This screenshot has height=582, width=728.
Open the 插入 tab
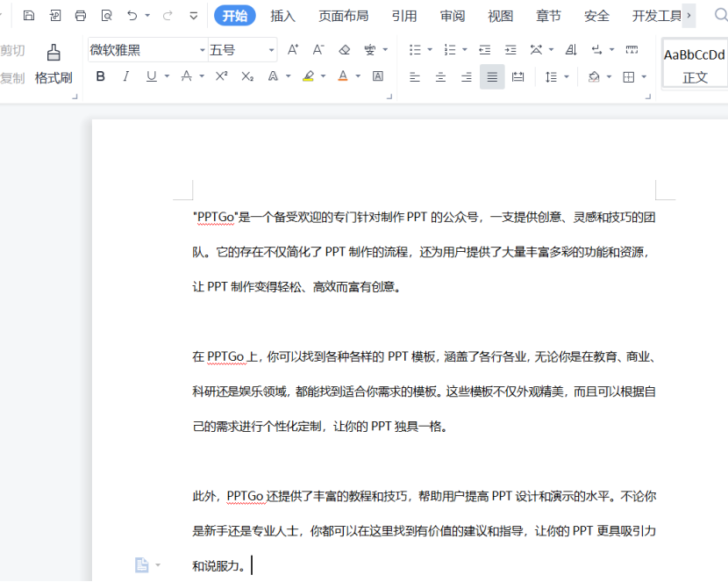point(282,16)
